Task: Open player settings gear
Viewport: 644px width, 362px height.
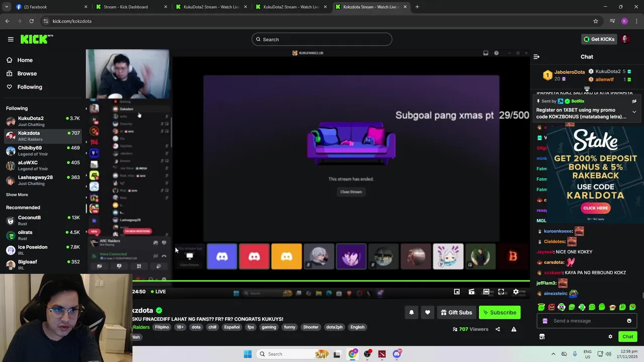Action: [516, 292]
